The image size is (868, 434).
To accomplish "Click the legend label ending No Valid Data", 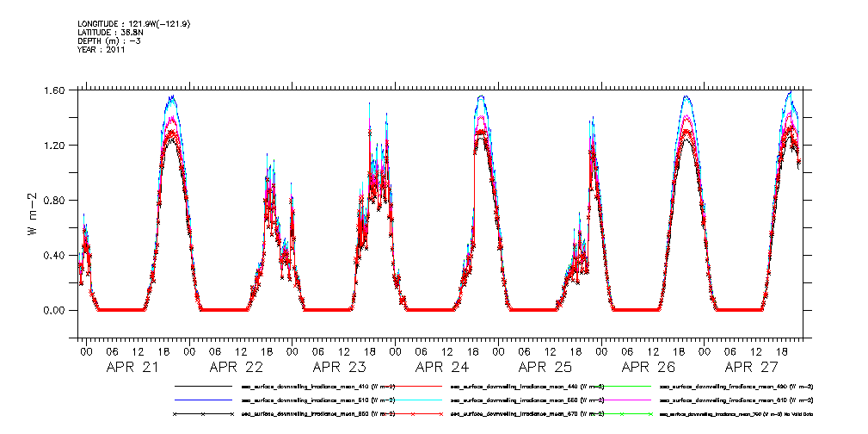I will (736, 414).
